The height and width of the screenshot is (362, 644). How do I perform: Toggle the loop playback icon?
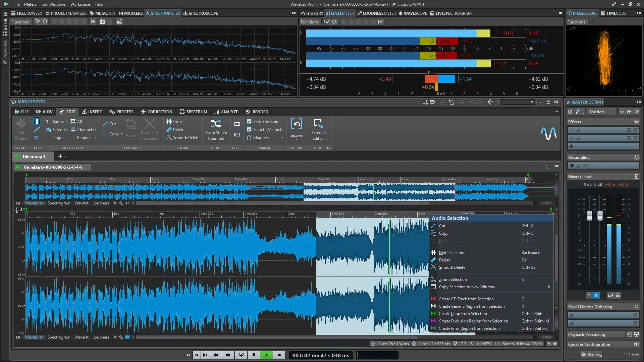coord(241,355)
